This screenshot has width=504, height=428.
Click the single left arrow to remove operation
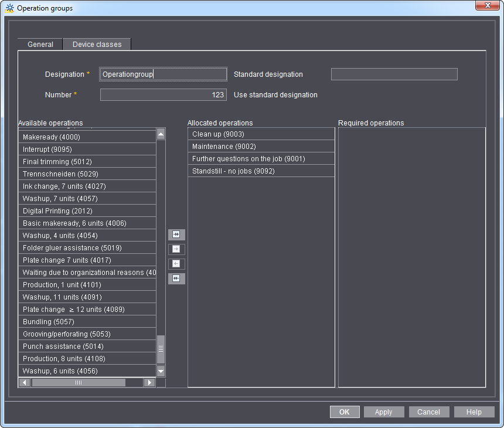pyautogui.click(x=176, y=263)
